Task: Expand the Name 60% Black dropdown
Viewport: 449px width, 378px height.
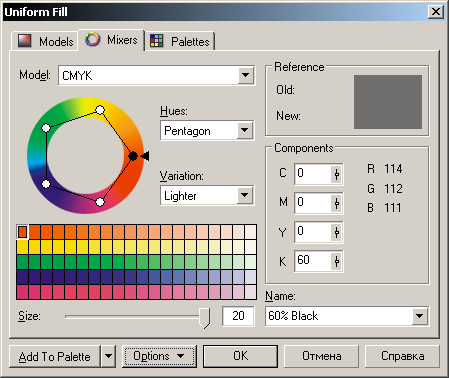Action: [x=419, y=316]
